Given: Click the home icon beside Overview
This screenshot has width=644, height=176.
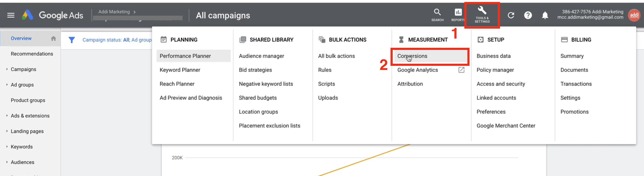Looking at the screenshot, I should [53, 39].
